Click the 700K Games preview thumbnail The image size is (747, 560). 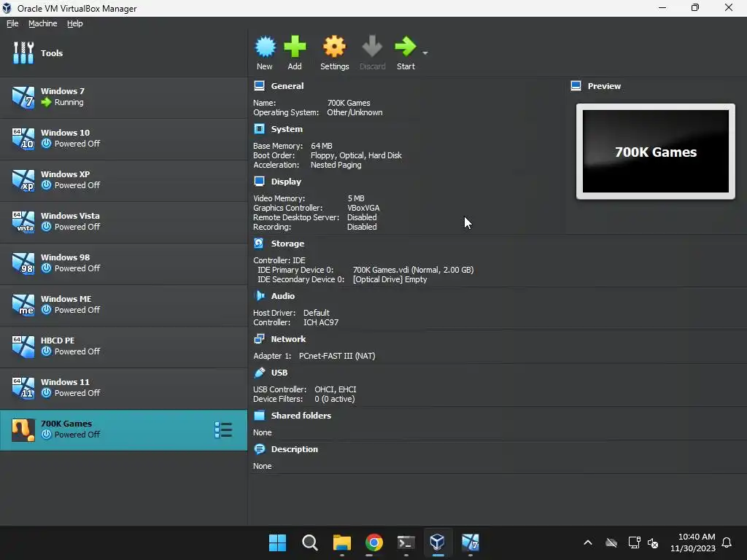(x=656, y=152)
